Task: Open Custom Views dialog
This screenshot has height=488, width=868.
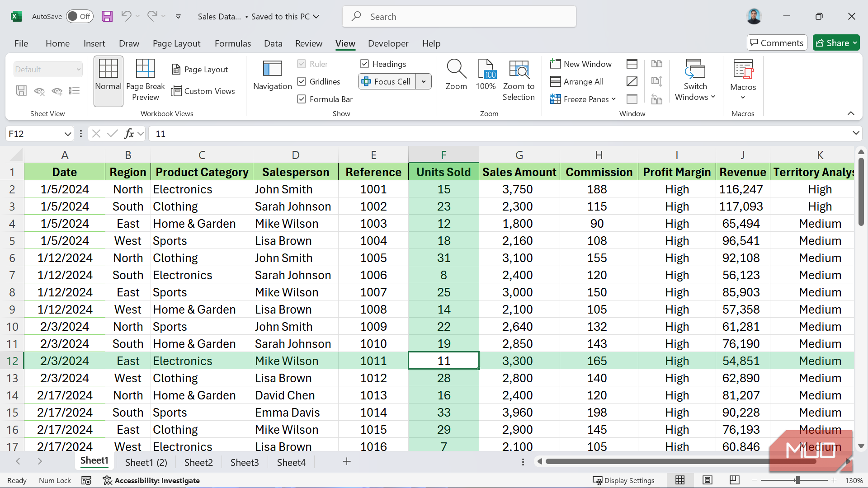Action: [x=203, y=91]
